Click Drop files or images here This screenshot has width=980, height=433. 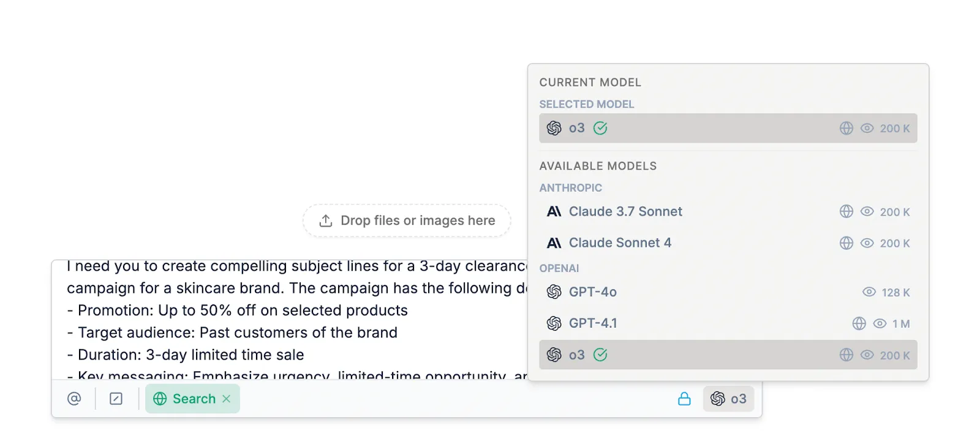coord(407,220)
